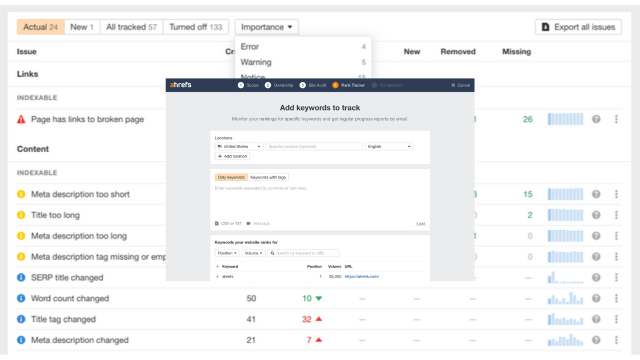This screenshot has height=360, width=640.
Task: Open help for Title too long issue
Action: click(596, 215)
